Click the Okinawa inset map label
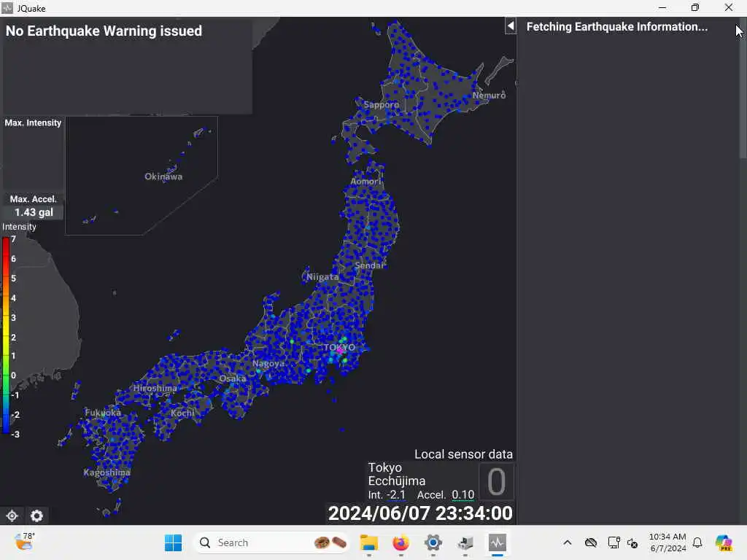Image resolution: width=747 pixels, height=560 pixels. [163, 176]
